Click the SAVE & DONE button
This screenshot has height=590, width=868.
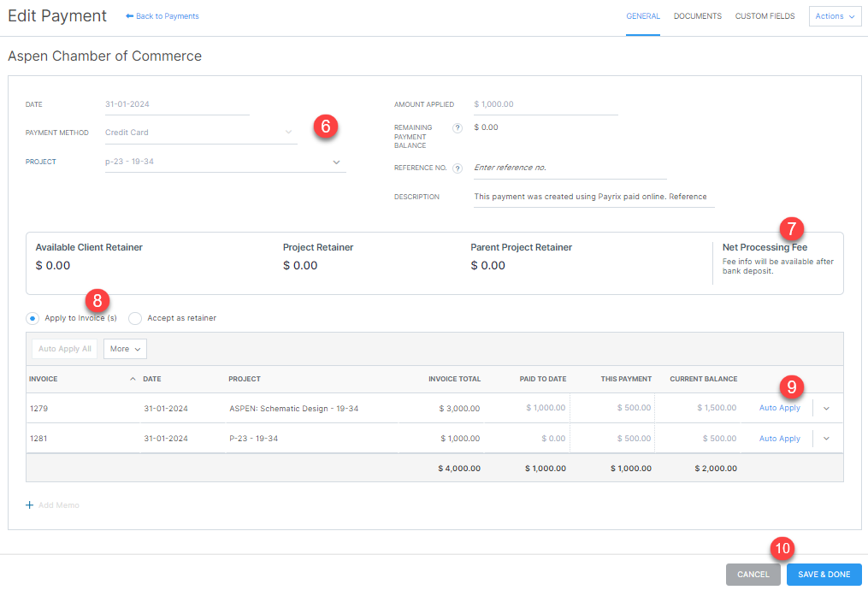click(x=824, y=575)
